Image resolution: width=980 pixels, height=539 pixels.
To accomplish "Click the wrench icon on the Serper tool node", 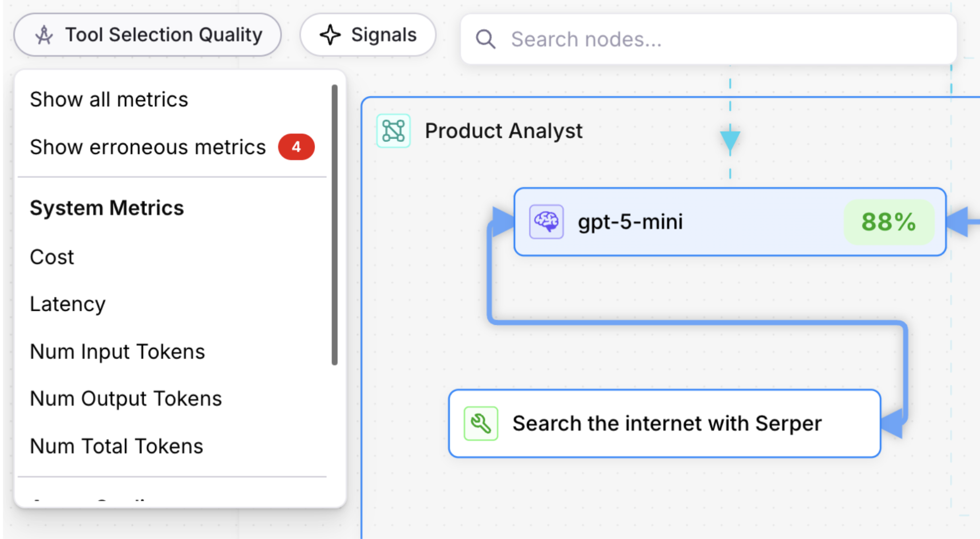I will 480,423.
